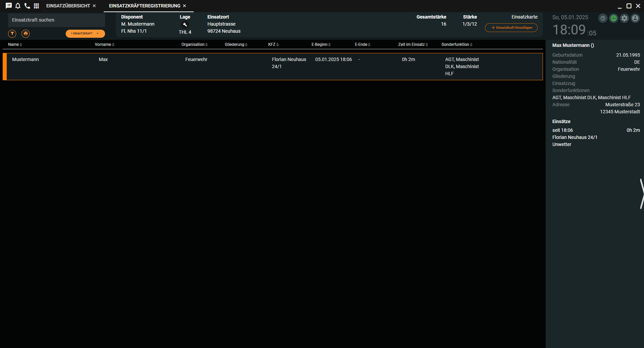Click the green globe network icon

tap(614, 18)
